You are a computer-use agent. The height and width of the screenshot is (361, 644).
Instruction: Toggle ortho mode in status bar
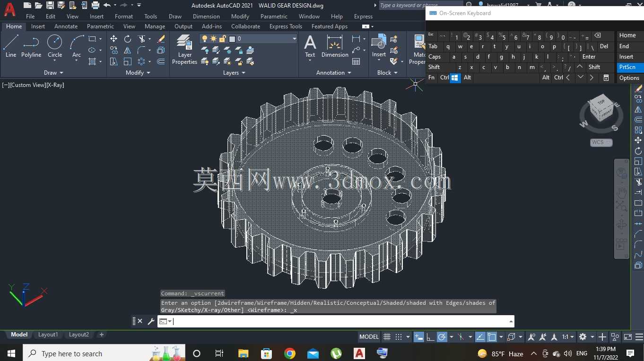click(430, 337)
